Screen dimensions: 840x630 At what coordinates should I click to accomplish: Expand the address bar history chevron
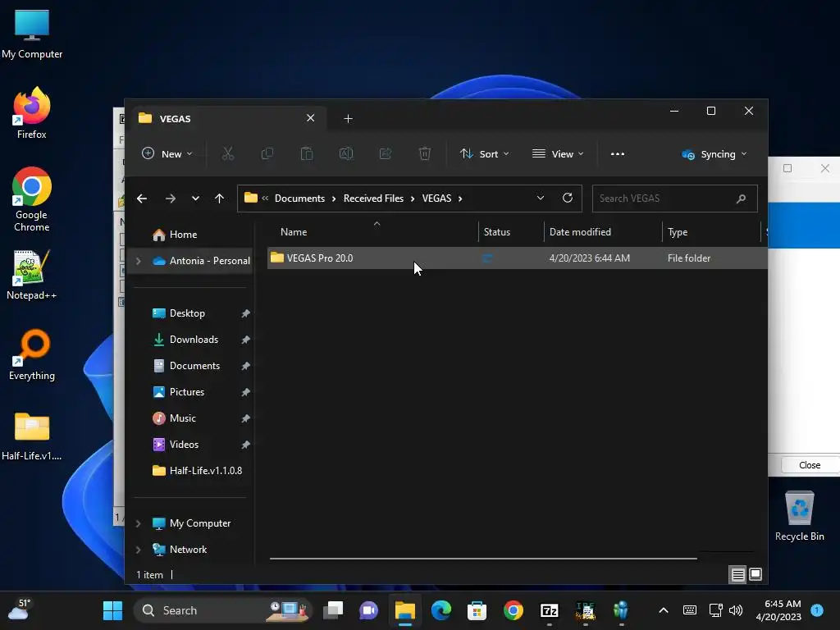[541, 199]
